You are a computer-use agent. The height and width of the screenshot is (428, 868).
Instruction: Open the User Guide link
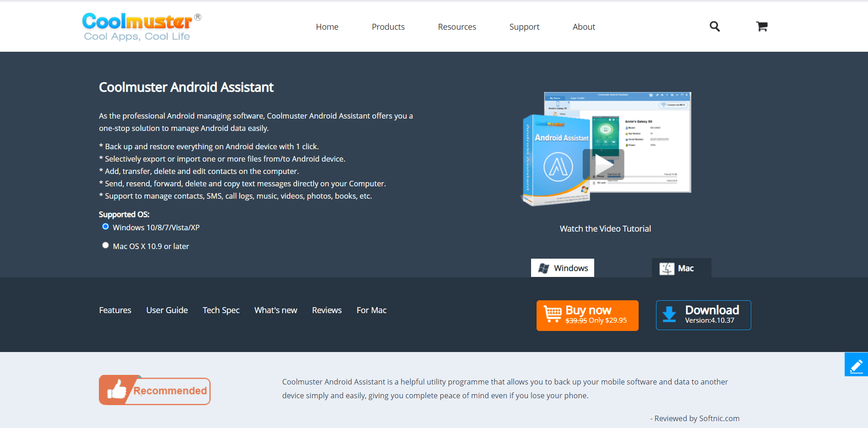167,310
